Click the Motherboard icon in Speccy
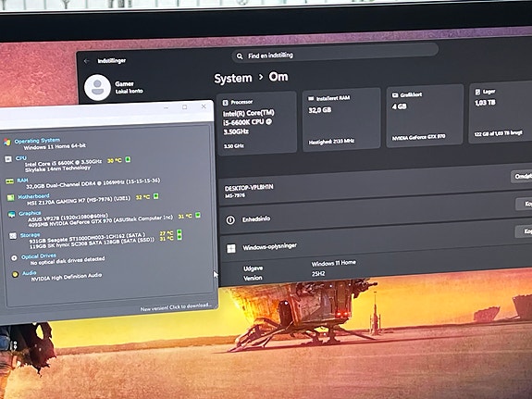Viewport: 532px width, 399px height. 11,197
